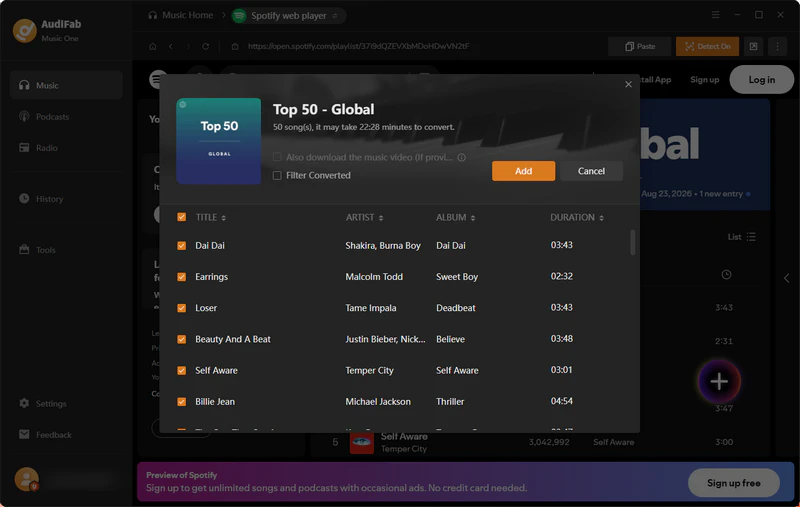Open the three-dot more options menu
800x507 pixels.
(x=778, y=46)
